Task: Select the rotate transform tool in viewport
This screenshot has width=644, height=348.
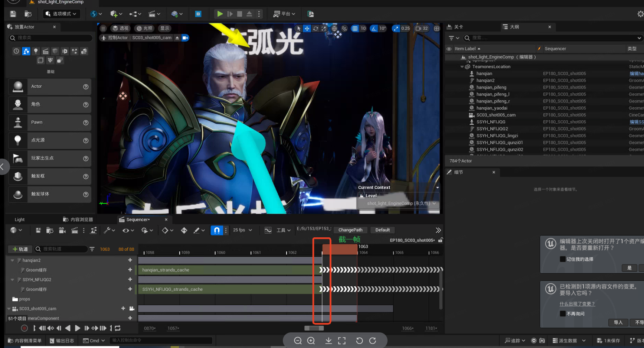Action: 316,29
